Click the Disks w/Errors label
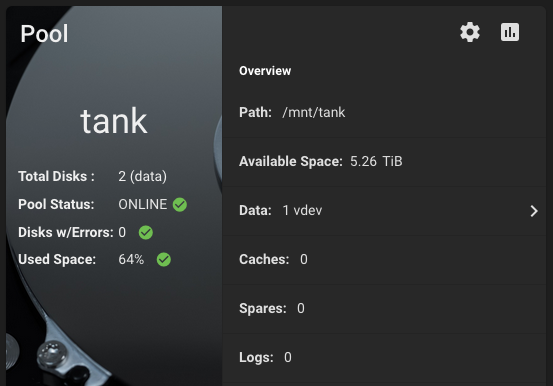553x386 pixels. (66, 233)
